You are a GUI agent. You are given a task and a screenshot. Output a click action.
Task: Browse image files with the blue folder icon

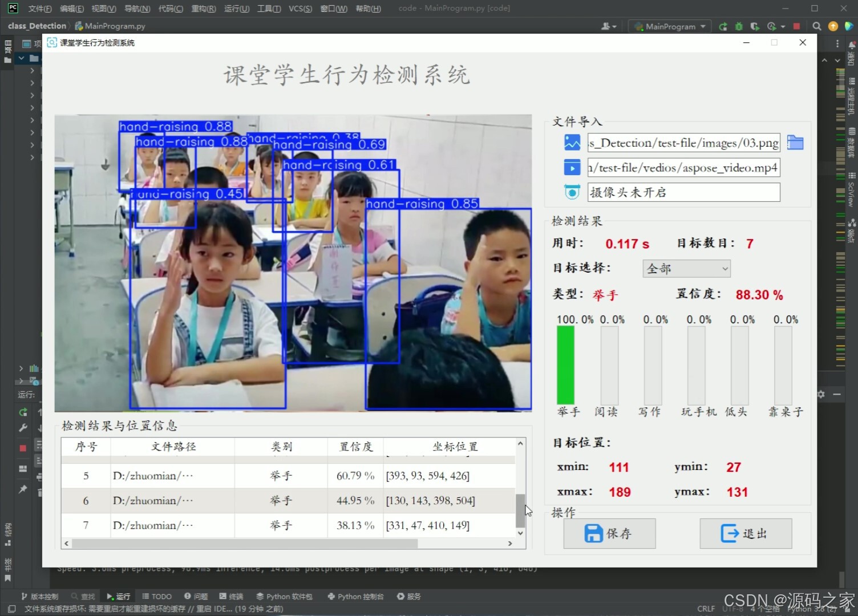point(795,143)
